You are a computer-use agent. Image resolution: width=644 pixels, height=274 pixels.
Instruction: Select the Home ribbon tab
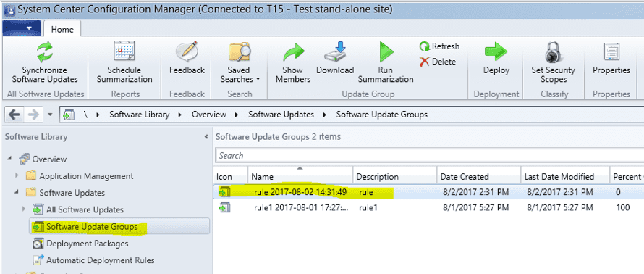[62, 29]
